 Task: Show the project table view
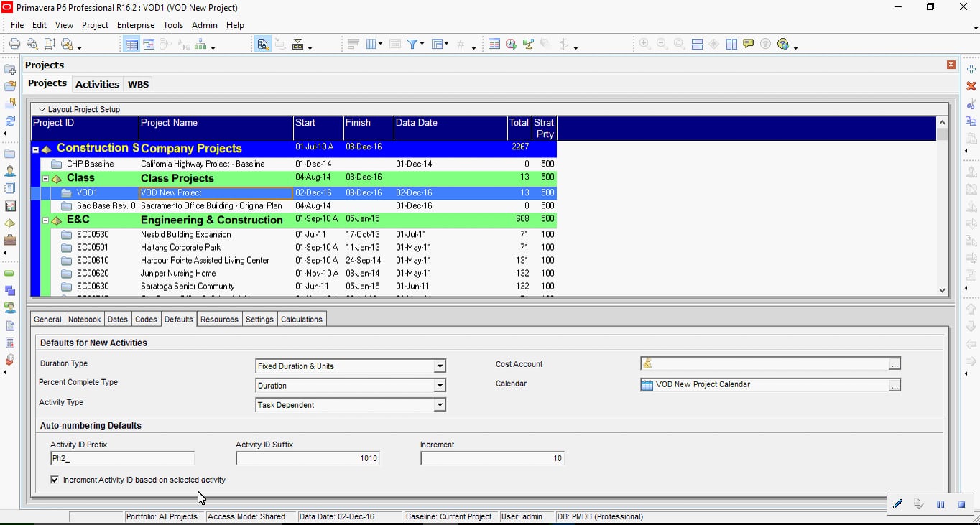coord(131,45)
